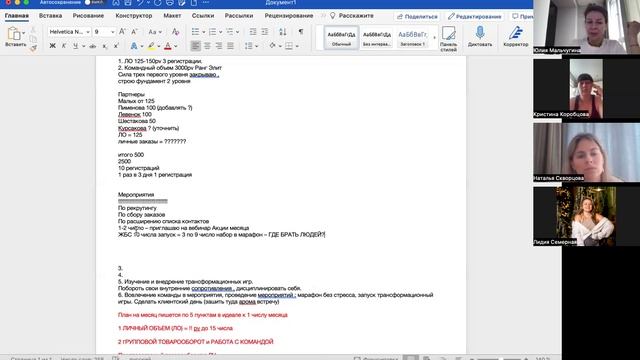Click the print icon in the title bar
Image resolution: width=640 pixels, height=360 pixels.
169,2
